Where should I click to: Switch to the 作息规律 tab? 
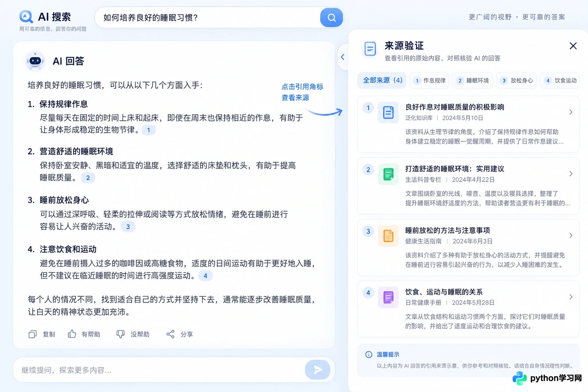point(430,80)
